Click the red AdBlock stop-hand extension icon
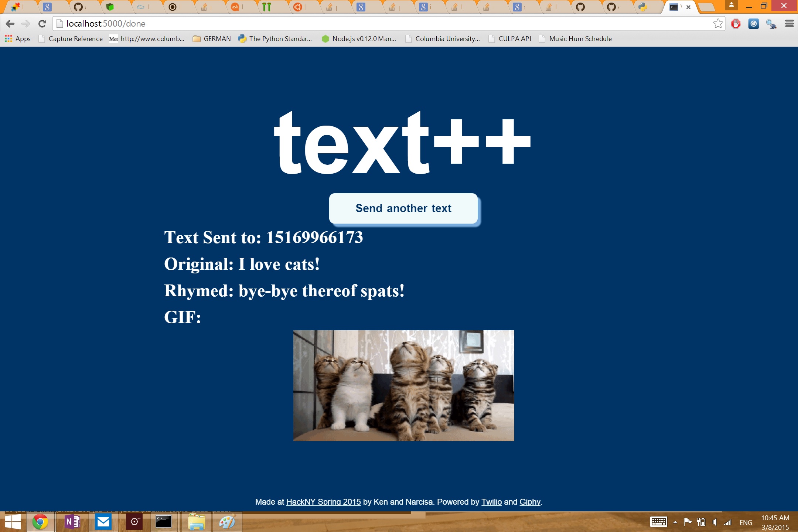Image resolution: width=798 pixels, height=532 pixels. (x=736, y=24)
